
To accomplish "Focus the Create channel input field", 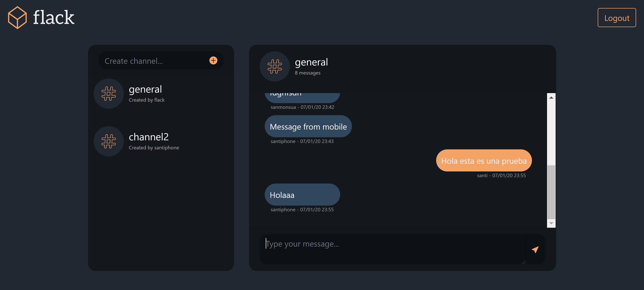I will click(155, 61).
